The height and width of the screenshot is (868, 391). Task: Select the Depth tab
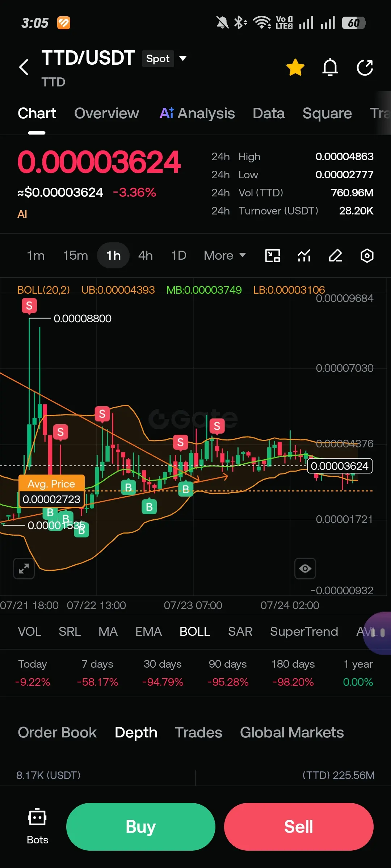coord(136,732)
